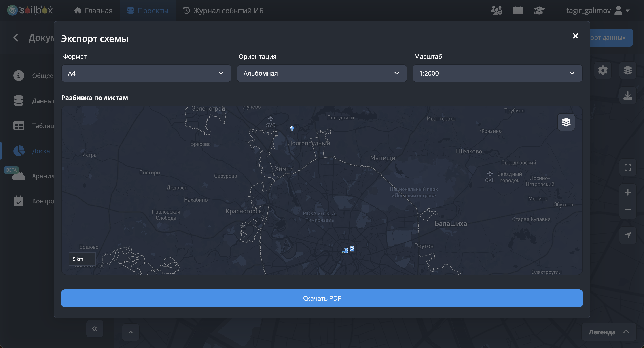Open map layers button inside export preview
The height and width of the screenshot is (348, 644).
pos(566,122)
